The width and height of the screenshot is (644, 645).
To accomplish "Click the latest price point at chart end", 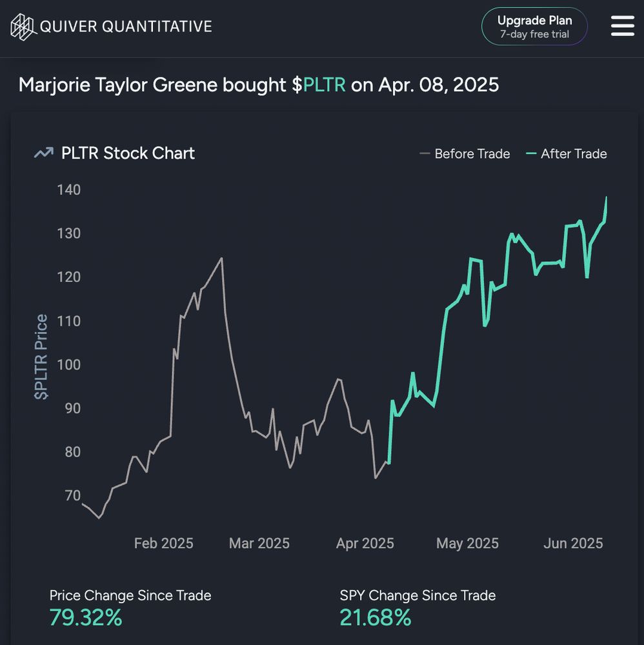I will pyautogui.click(x=606, y=198).
